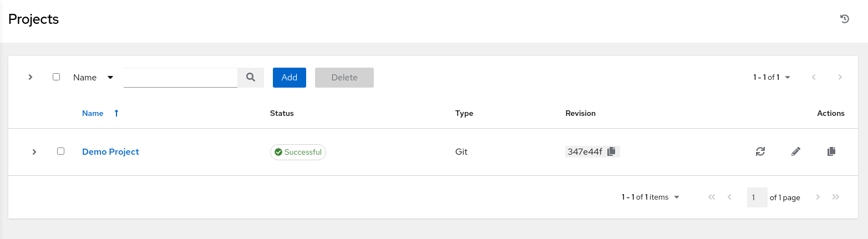Open top items-per-page dropdown
This screenshot has width=868, height=239.
(771, 78)
